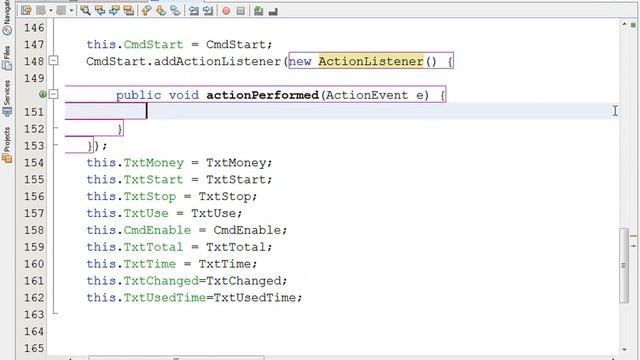Screen dimensions: 640x360
Task: Click the yellow warning mark in error stripe
Action: [633, 236]
